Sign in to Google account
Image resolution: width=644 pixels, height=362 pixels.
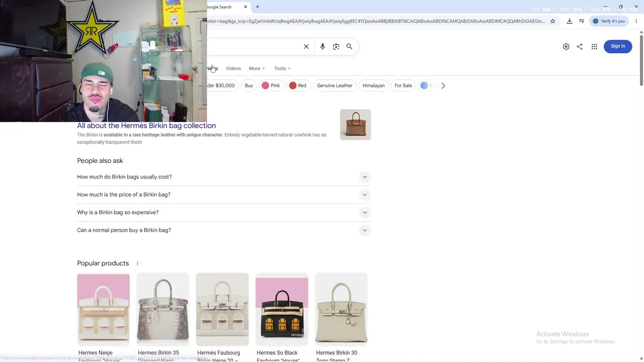click(618, 46)
